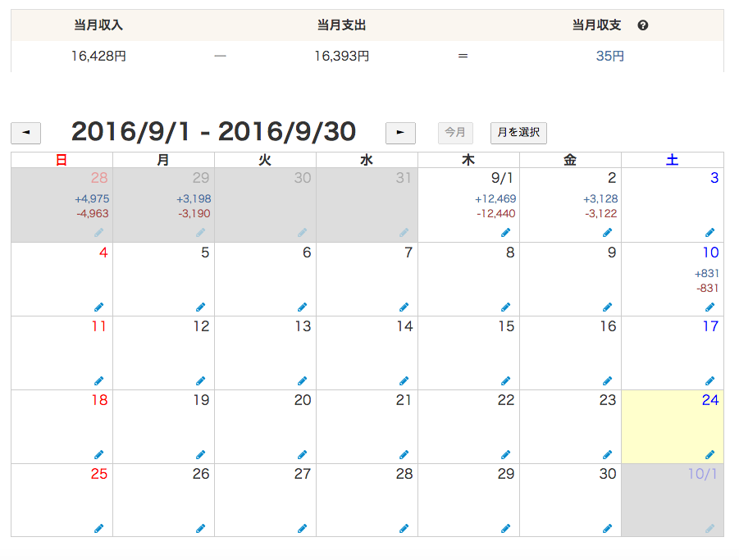Edit August 28 with the pencil icon
The width and height of the screenshot is (739, 560).
99,232
